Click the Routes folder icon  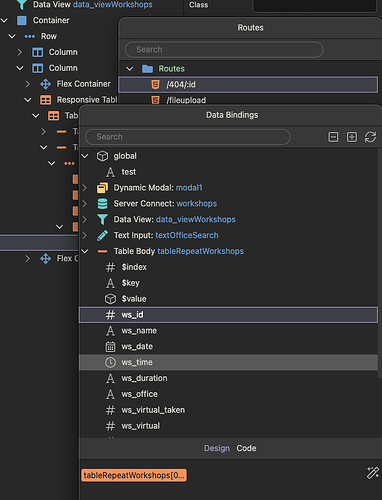click(147, 69)
